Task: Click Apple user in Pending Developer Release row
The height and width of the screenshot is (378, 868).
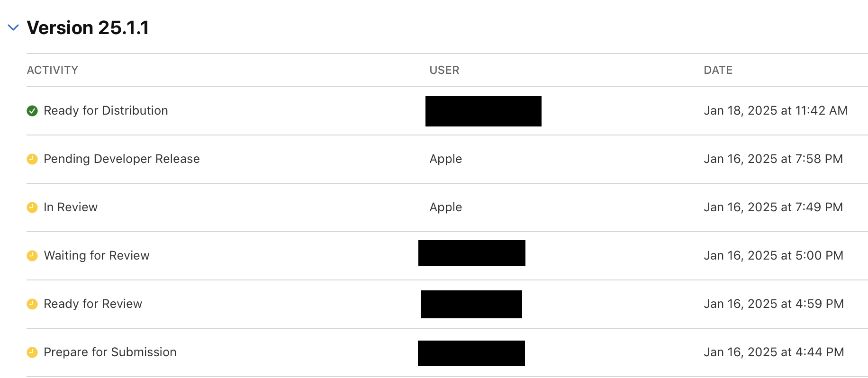Action: [x=445, y=159]
